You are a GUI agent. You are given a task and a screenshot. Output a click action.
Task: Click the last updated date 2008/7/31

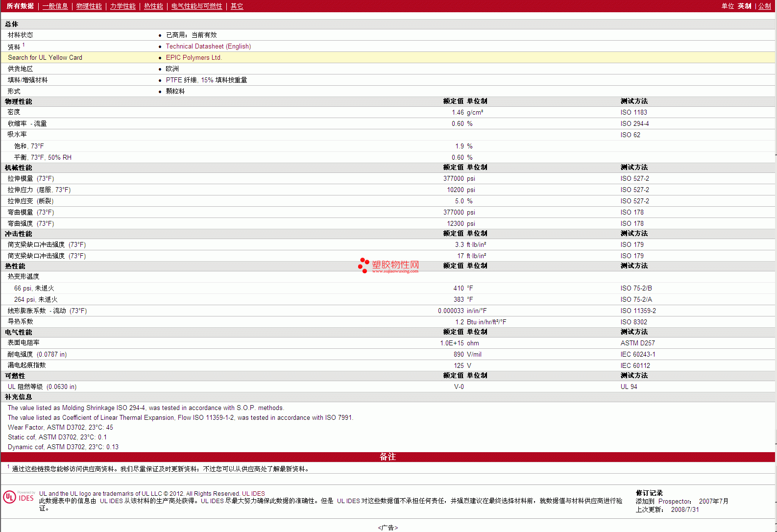click(x=685, y=509)
